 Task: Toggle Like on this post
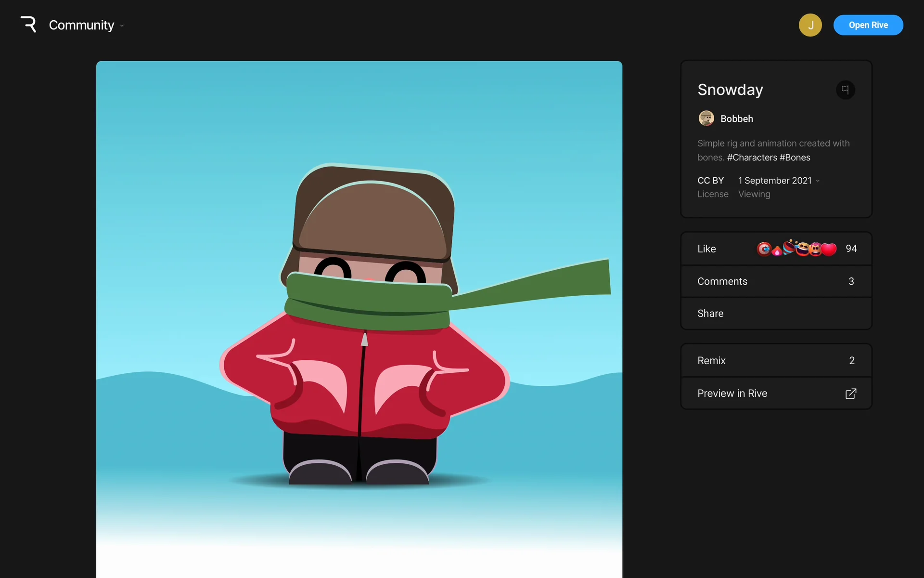pyautogui.click(x=706, y=249)
